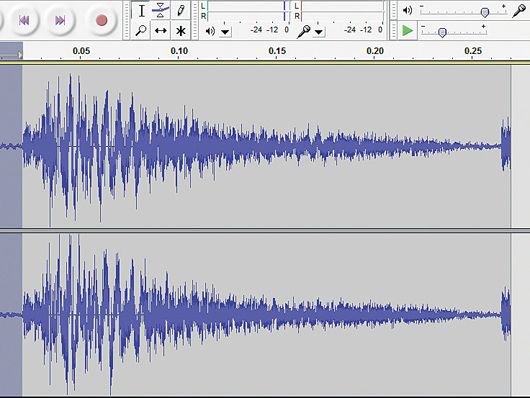
Task: Select the Zoom magnifier tool
Action: point(141,30)
